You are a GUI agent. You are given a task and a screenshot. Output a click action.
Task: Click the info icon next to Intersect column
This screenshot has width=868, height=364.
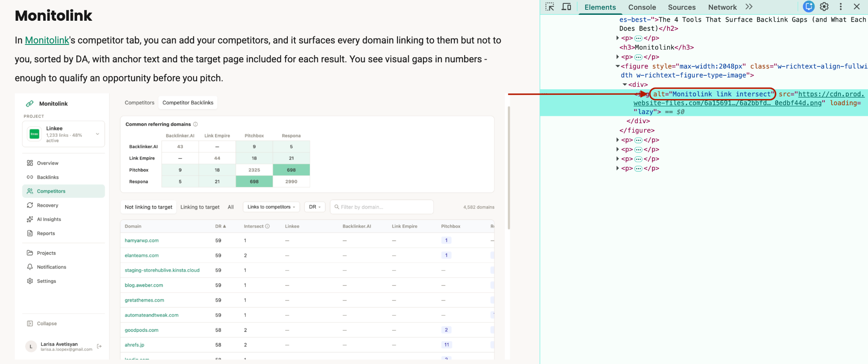pos(267,226)
